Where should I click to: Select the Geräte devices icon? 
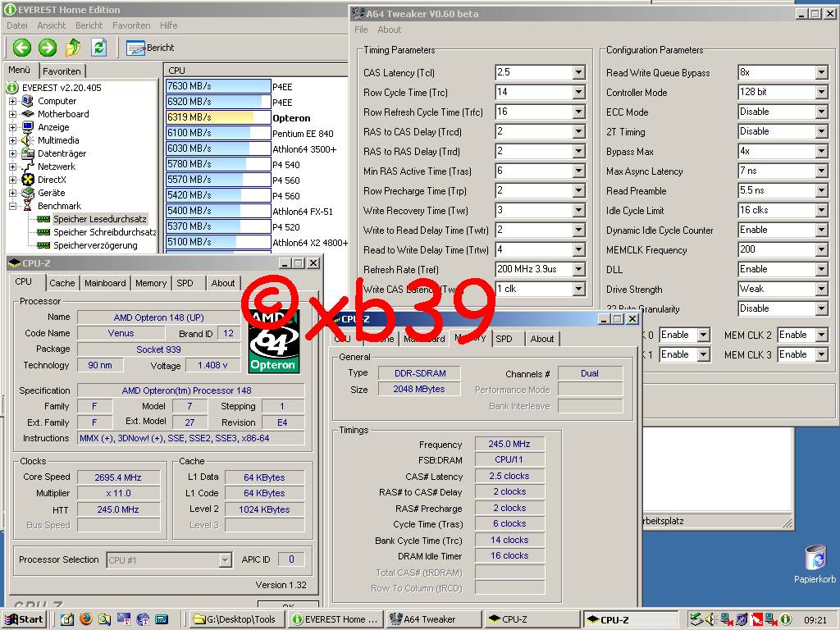click(28, 192)
